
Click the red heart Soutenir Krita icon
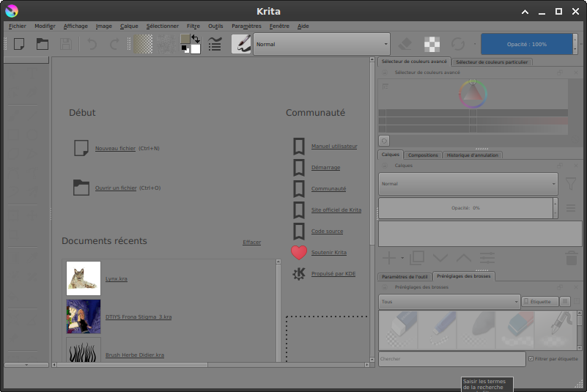298,253
